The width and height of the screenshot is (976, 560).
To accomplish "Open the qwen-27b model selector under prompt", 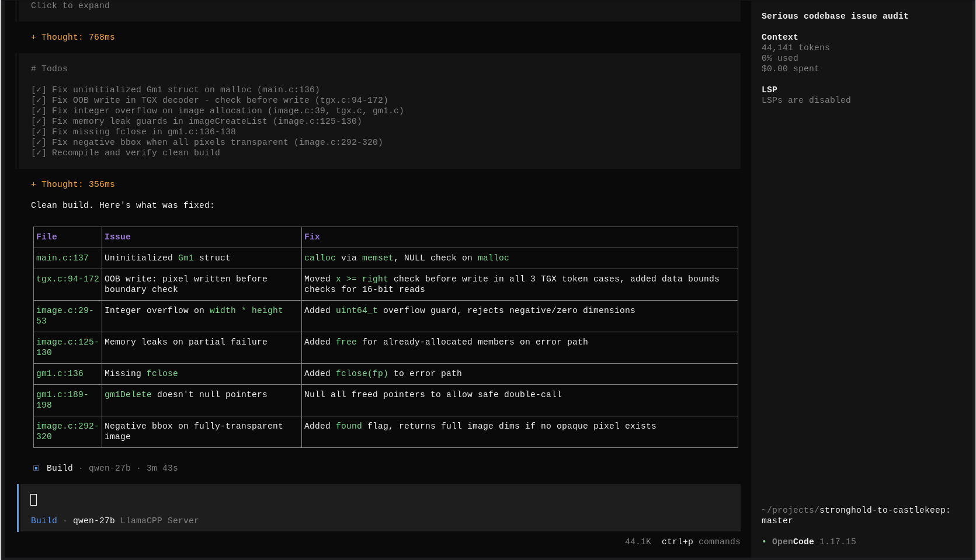I will (x=94, y=521).
